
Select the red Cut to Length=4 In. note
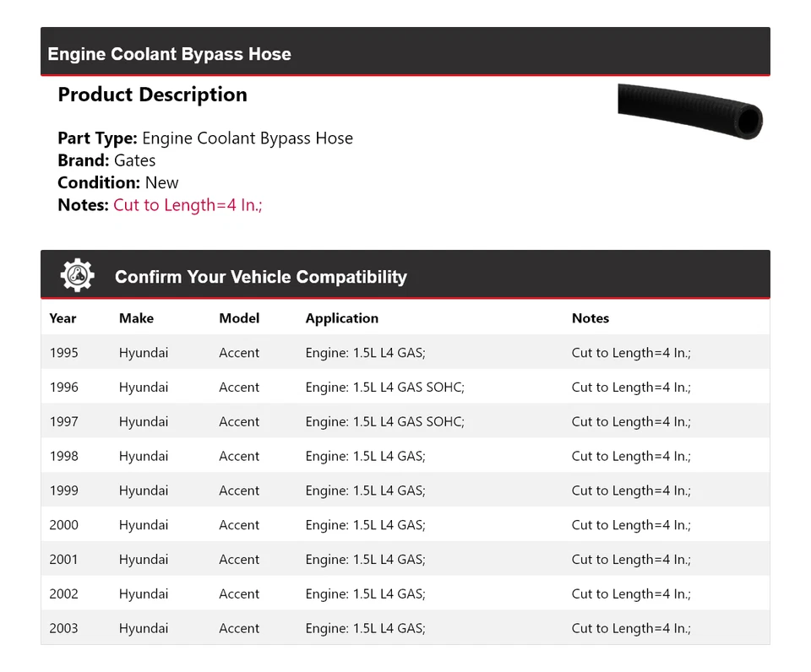188,204
